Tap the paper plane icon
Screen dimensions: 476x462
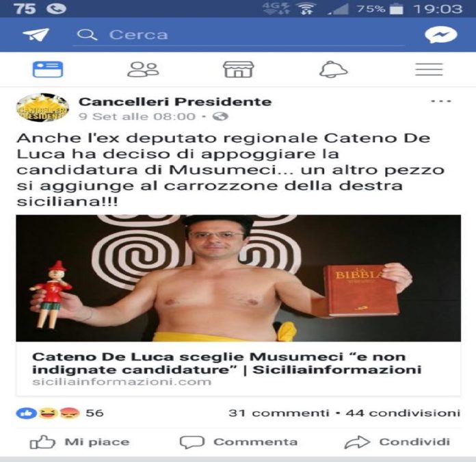pos(36,35)
